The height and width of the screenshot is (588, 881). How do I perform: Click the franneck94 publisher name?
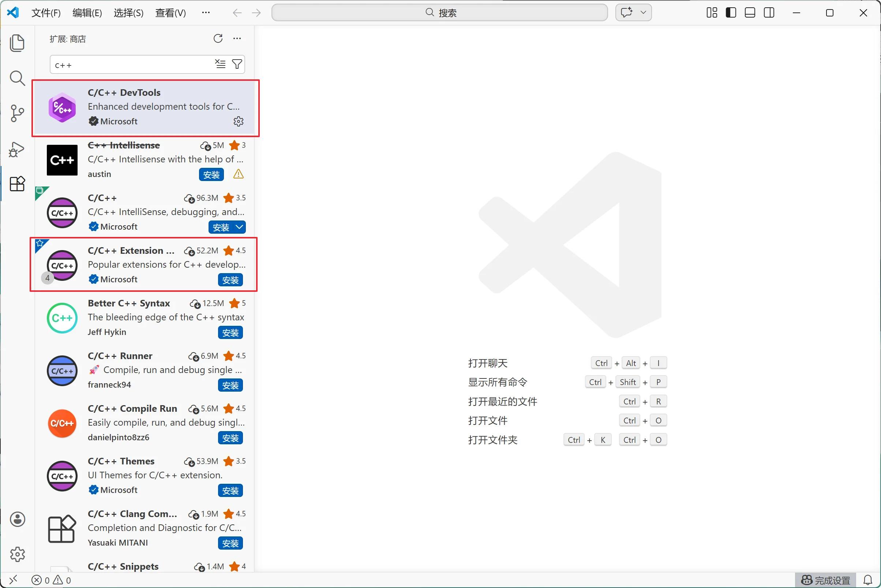point(109,385)
